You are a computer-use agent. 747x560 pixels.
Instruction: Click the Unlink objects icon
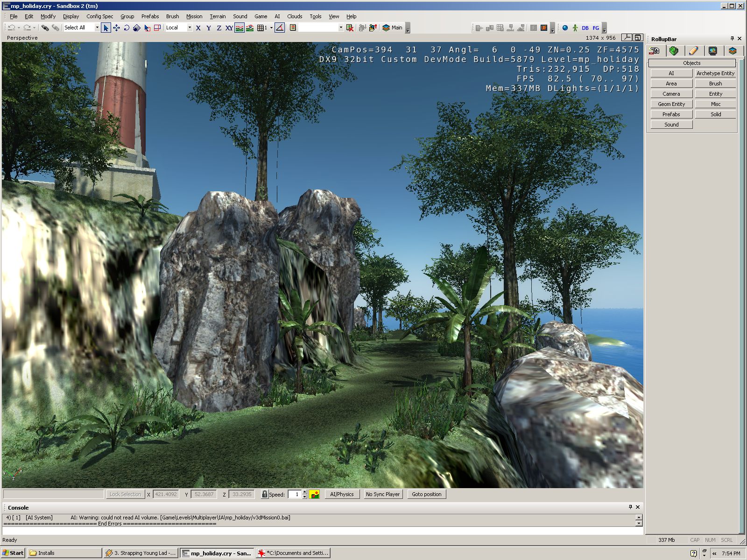(x=55, y=28)
